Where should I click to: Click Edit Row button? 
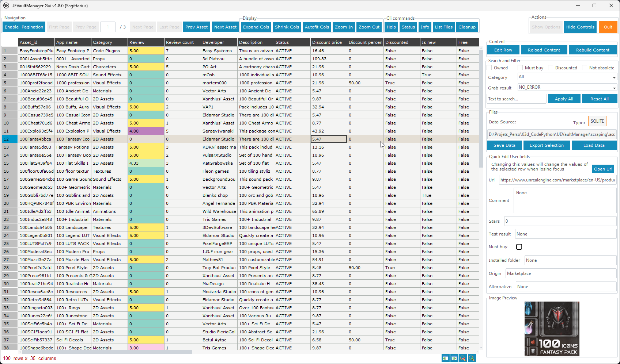click(x=503, y=50)
